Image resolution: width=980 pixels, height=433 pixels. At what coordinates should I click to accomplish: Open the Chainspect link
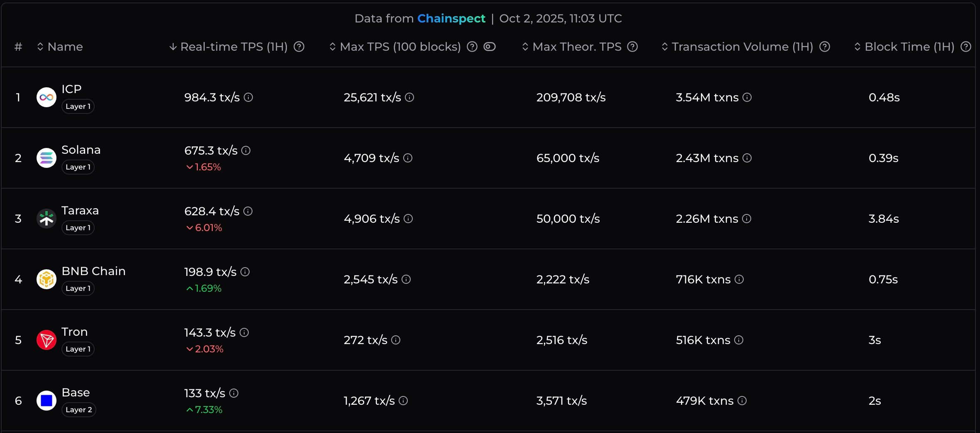pos(451,18)
